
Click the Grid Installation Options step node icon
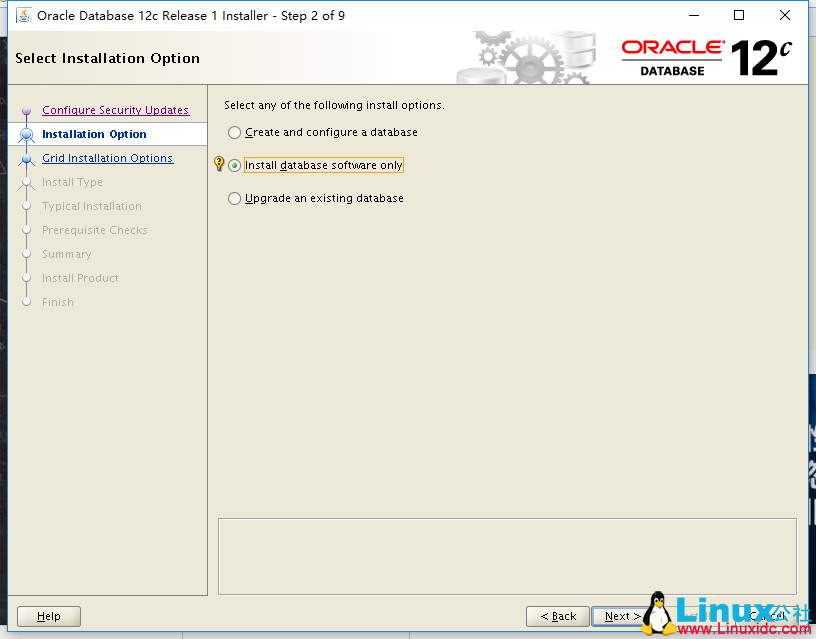(26, 158)
